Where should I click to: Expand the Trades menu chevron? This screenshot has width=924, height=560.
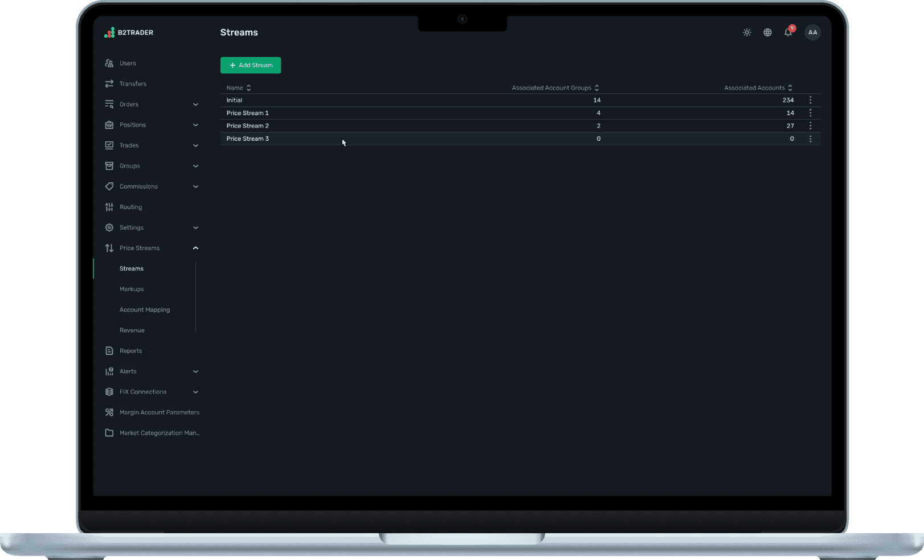[x=195, y=145]
